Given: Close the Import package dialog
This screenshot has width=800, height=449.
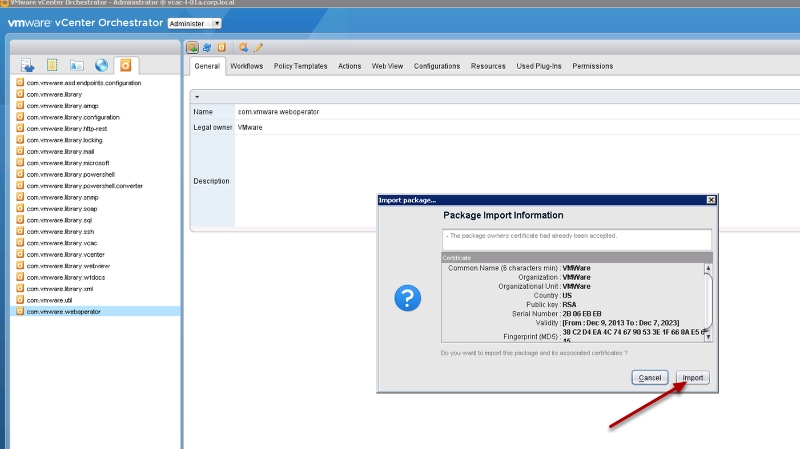Looking at the screenshot, I should pyautogui.click(x=711, y=200).
